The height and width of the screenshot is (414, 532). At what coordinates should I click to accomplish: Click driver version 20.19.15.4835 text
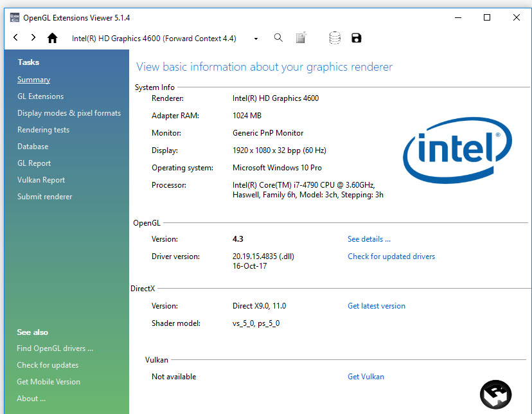(x=263, y=256)
